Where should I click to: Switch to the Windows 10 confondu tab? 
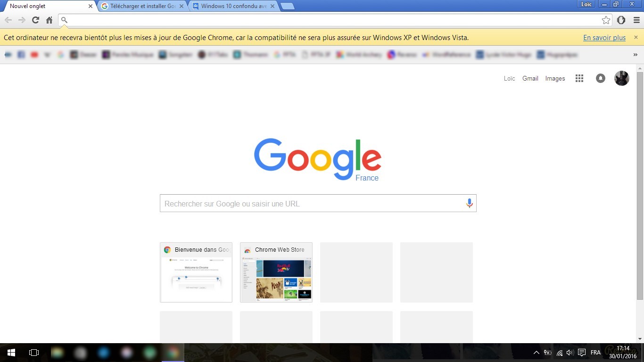[233, 6]
